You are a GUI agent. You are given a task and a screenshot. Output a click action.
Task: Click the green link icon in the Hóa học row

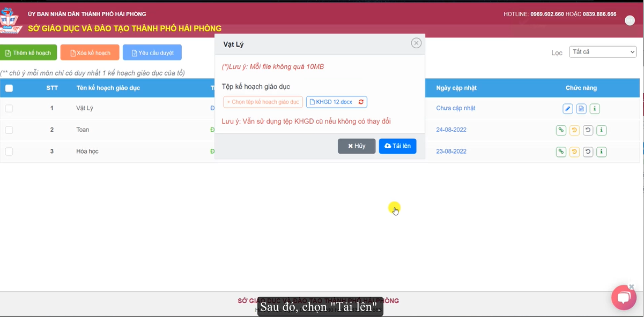(561, 152)
